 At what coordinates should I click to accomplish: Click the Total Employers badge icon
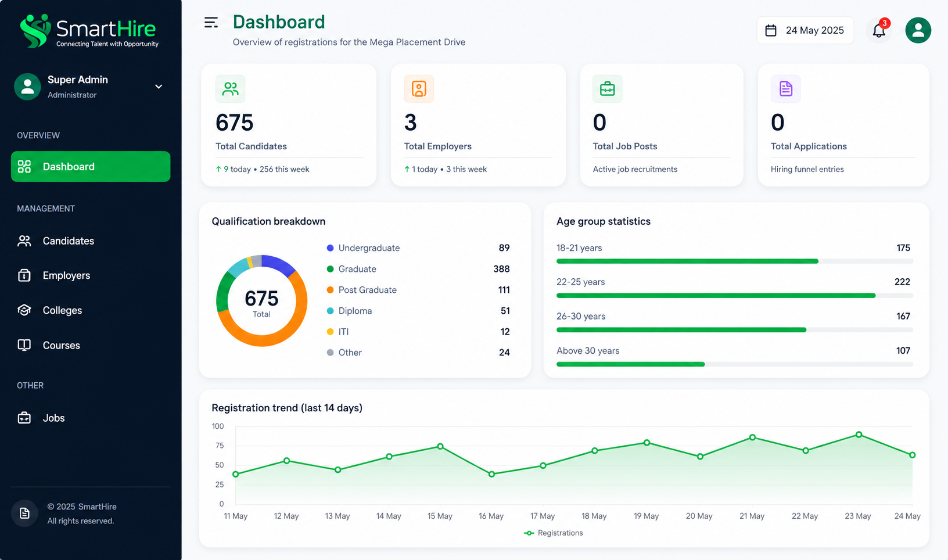(x=419, y=89)
